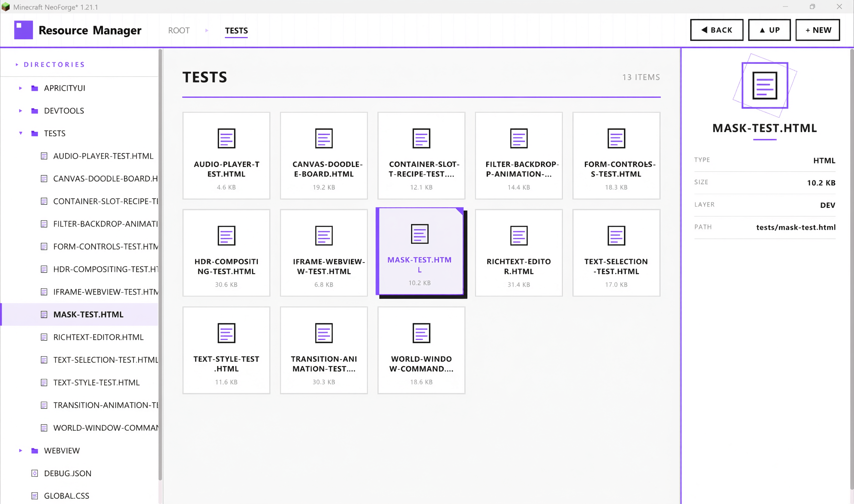Select the TESTS breadcrumb tab

click(236, 31)
